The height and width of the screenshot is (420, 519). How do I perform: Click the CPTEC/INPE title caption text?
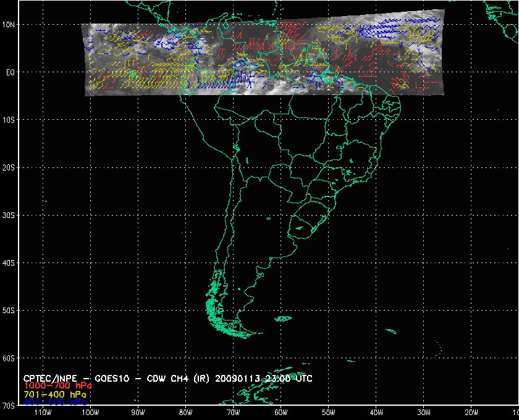(168, 378)
